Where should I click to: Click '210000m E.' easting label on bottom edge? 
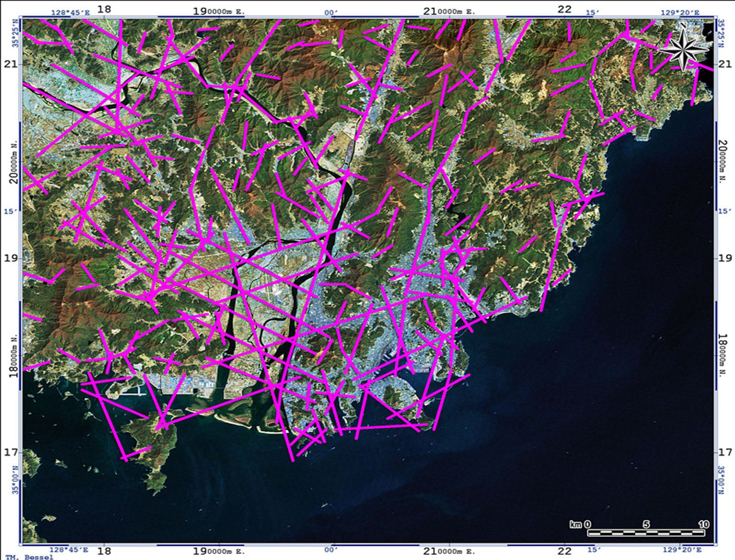point(449,551)
